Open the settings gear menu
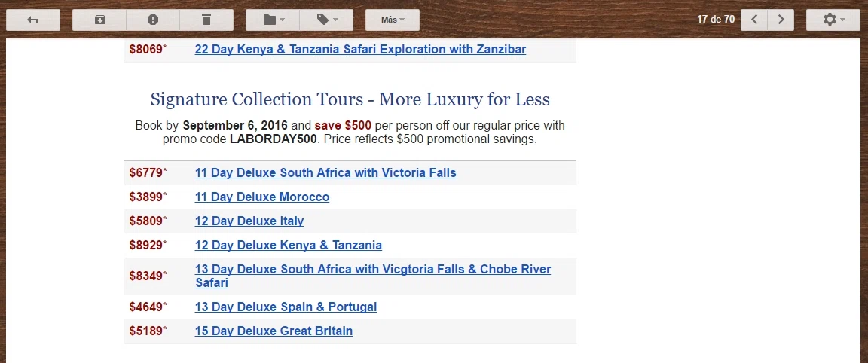The height and width of the screenshot is (363, 868). (833, 20)
